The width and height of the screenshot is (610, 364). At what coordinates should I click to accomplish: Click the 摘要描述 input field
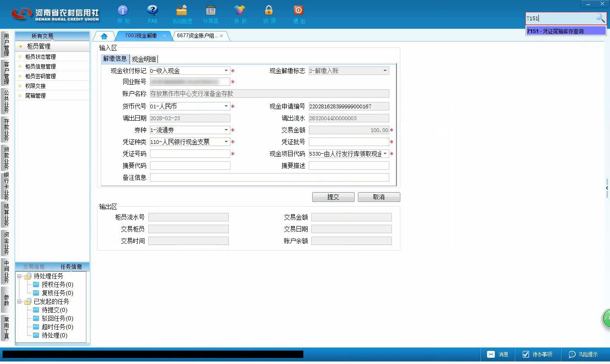tap(349, 165)
